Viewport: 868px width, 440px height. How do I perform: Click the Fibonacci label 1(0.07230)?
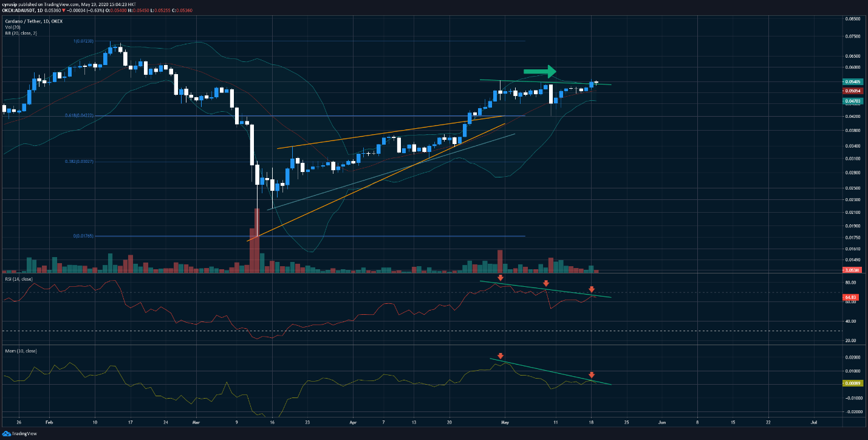(82, 41)
